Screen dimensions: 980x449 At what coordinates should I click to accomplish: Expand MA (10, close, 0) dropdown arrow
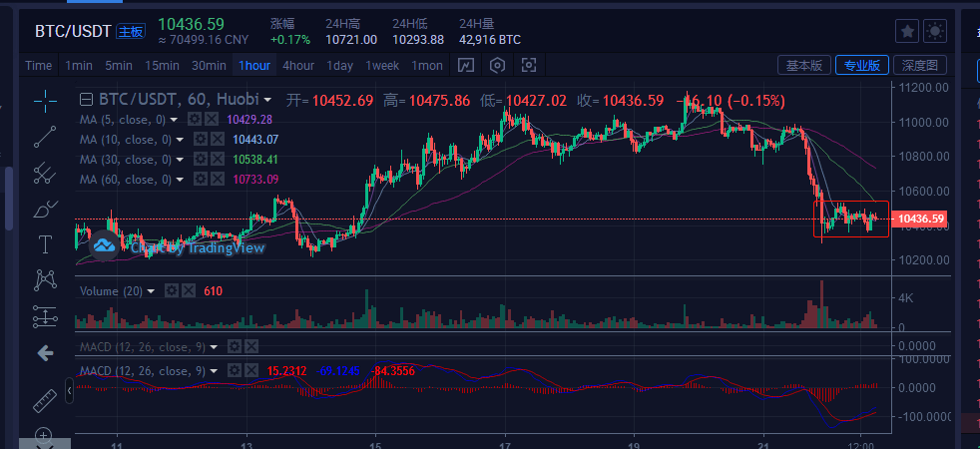coord(186,140)
